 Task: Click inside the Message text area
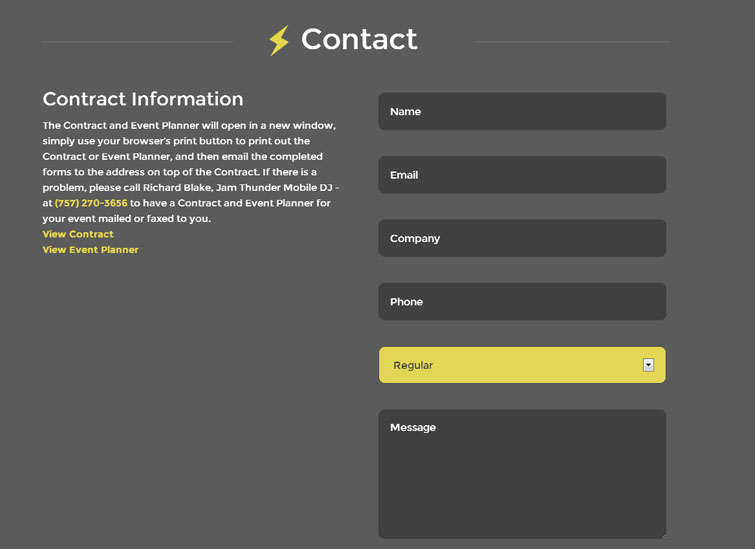pos(522,475)
